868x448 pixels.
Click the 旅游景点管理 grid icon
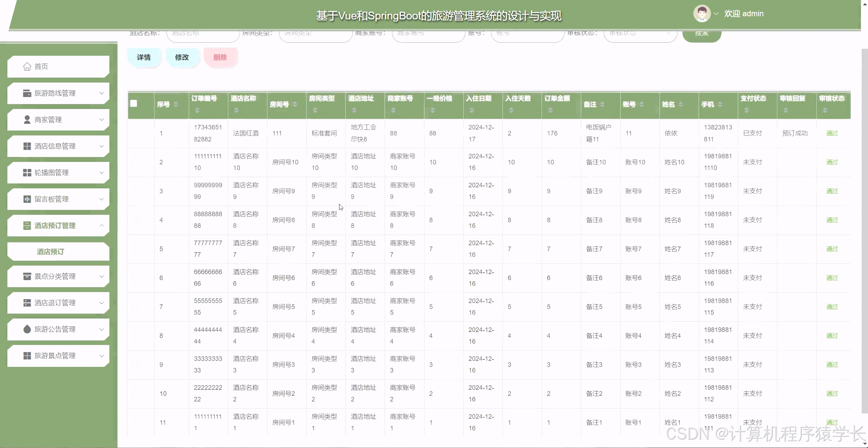pos(27,356)
